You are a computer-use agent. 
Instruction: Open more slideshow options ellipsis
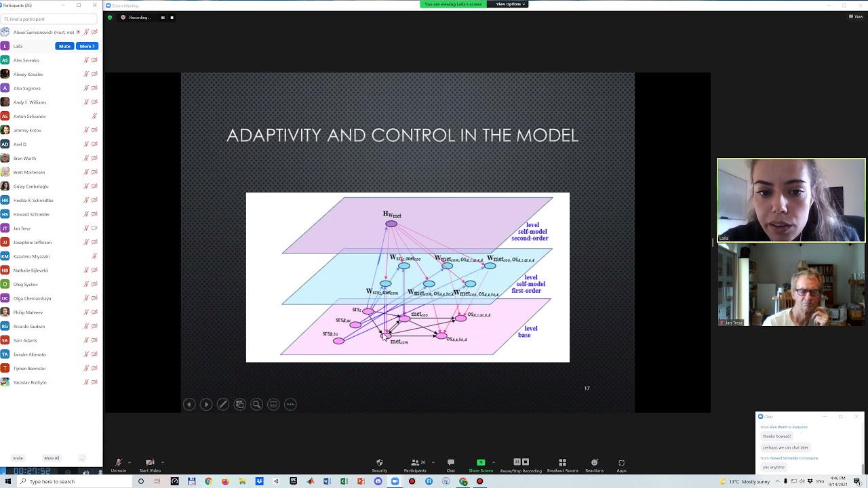(290, 405)
